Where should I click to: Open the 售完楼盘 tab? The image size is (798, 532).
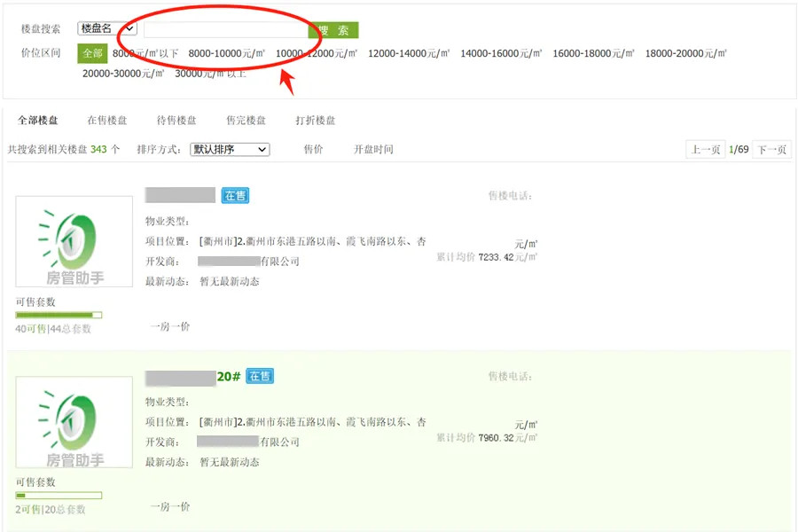245,120
